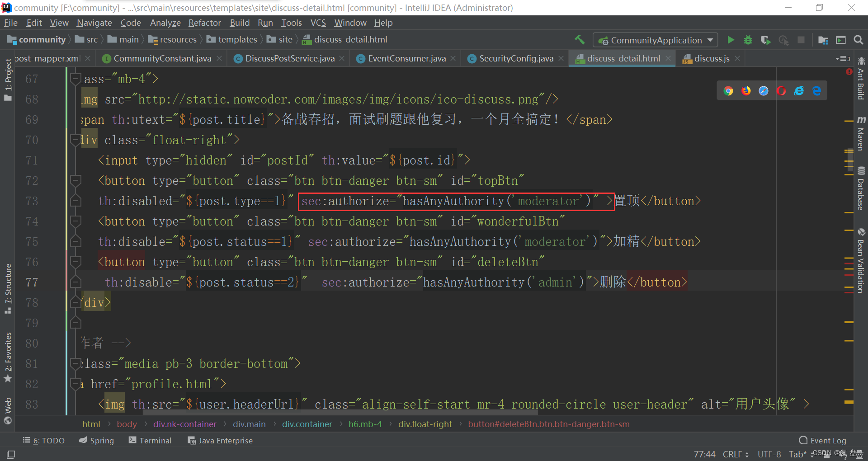
Task: Open the Navigate menu
Action: click(94, 23)
